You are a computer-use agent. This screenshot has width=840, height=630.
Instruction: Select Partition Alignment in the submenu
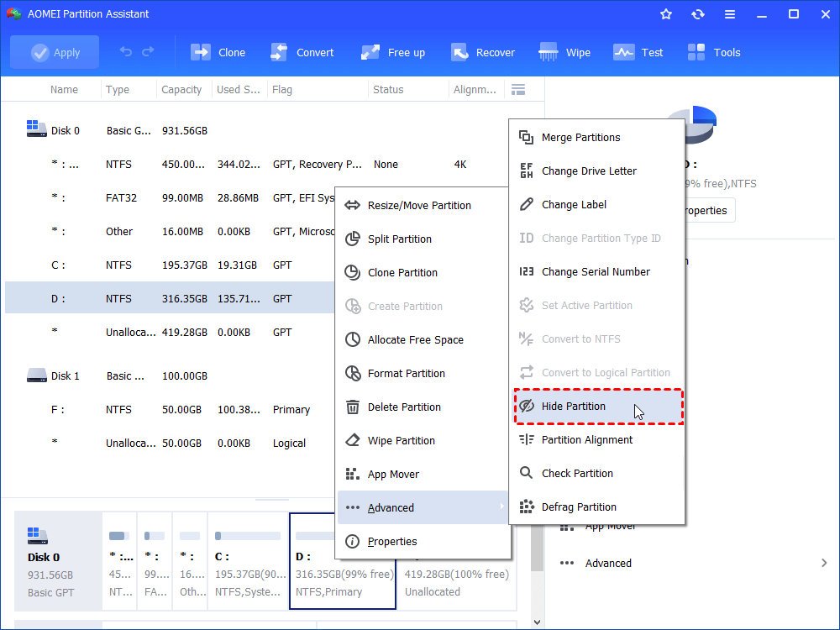(x=596, y=440)
